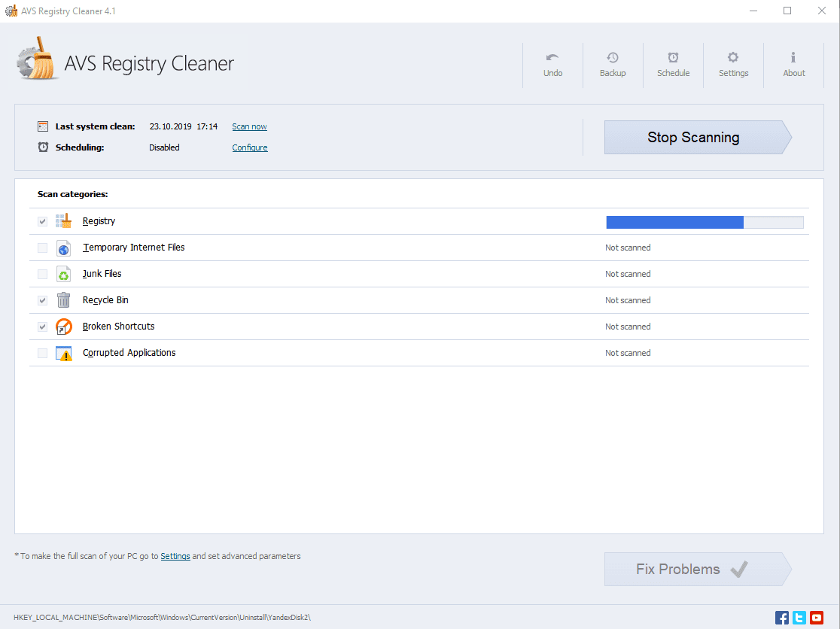Click Not scanned status for Broken Shortcuts

628,326
